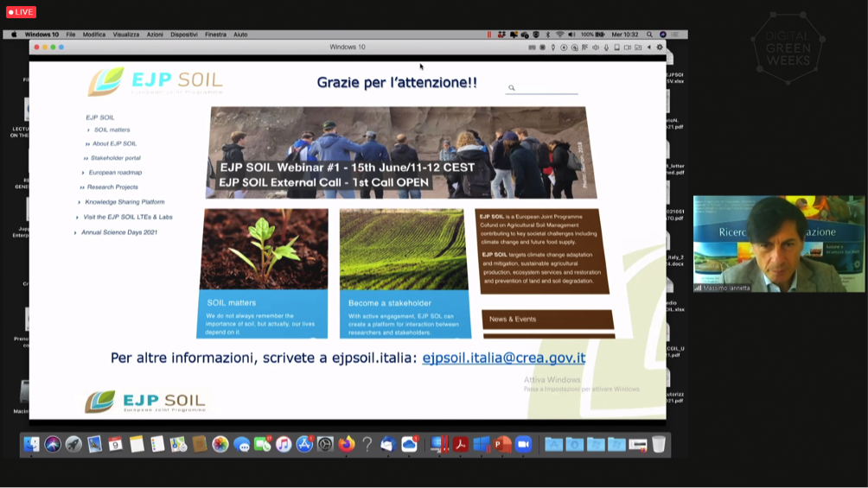Click the 100% battery indicator in the menu bar
Viewport: 868px width, 488px height.
[593, 35]
